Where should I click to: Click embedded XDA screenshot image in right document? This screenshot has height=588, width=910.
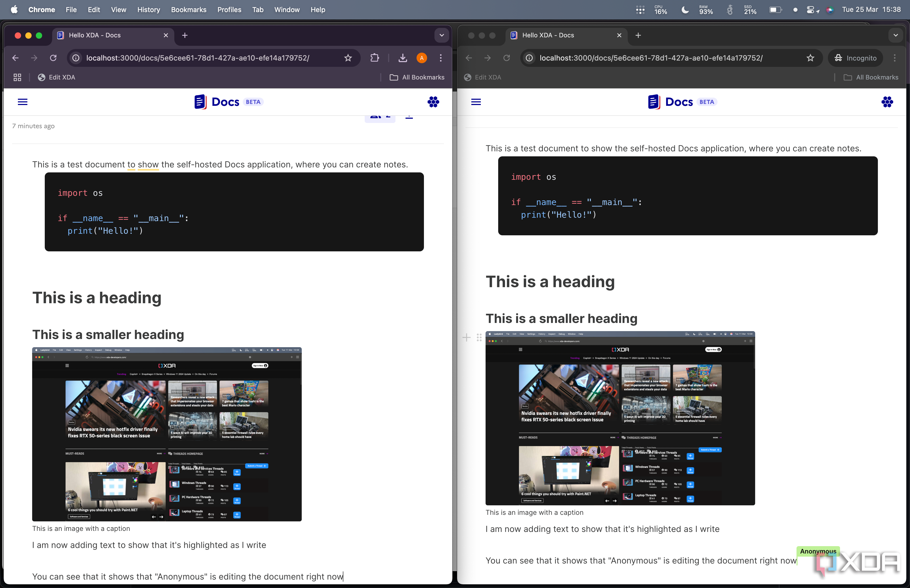pyautogui.click(x=620, y=418)
